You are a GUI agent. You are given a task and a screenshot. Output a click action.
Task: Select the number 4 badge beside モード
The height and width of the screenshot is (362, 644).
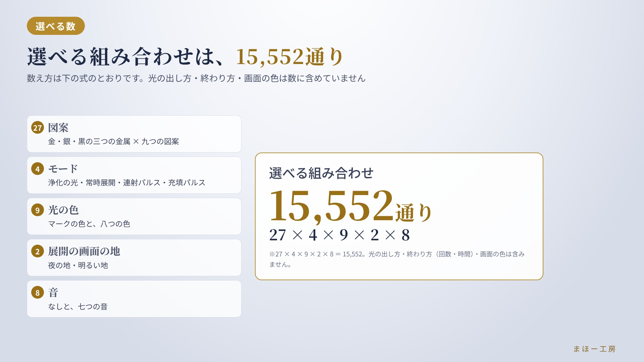pyautogui.click(x=38, y=169)
